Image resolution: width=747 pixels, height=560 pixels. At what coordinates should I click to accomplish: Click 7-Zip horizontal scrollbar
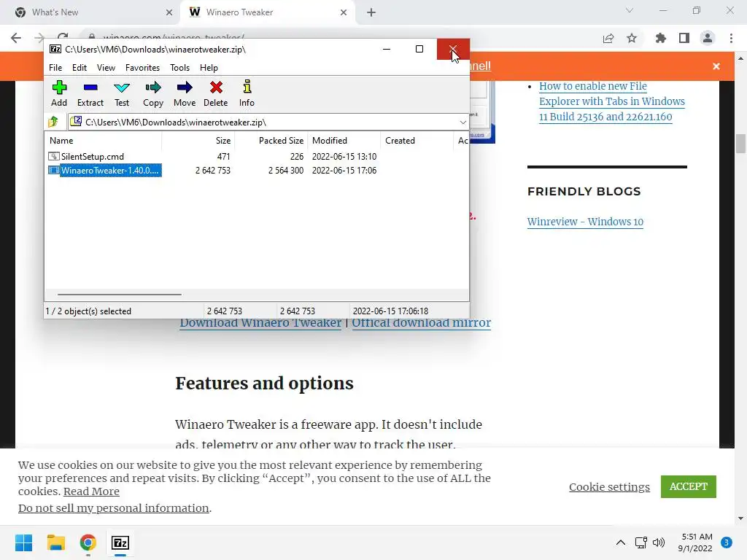(x=119, y=295)
